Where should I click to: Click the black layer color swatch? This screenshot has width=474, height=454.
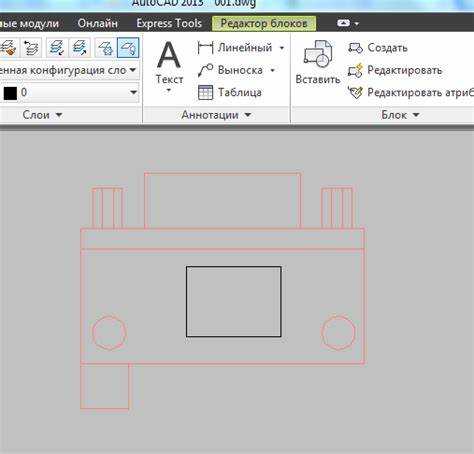[x=10, y=93]
